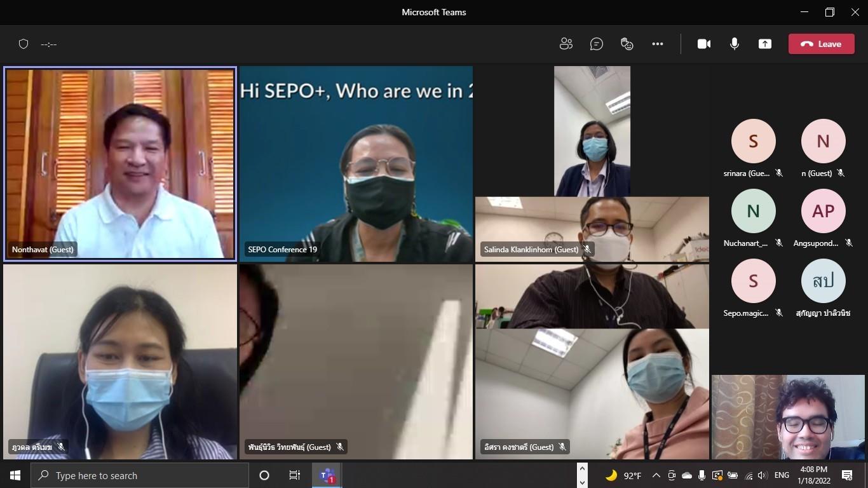Image resolution: width=868 pixels, height=488 pixels.
Task: Type in the Windows search box
Action: [140, 475]
